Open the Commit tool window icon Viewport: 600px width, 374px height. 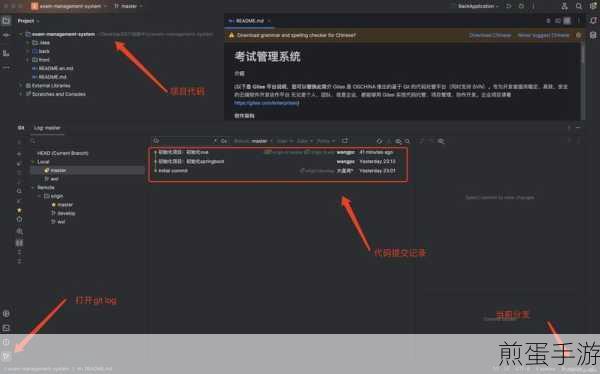click(x=6, y=35)
